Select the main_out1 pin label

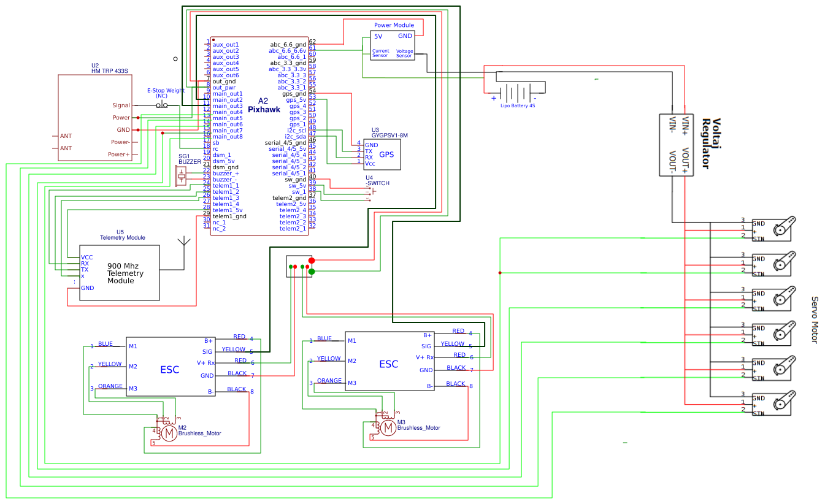coord(228,94)
